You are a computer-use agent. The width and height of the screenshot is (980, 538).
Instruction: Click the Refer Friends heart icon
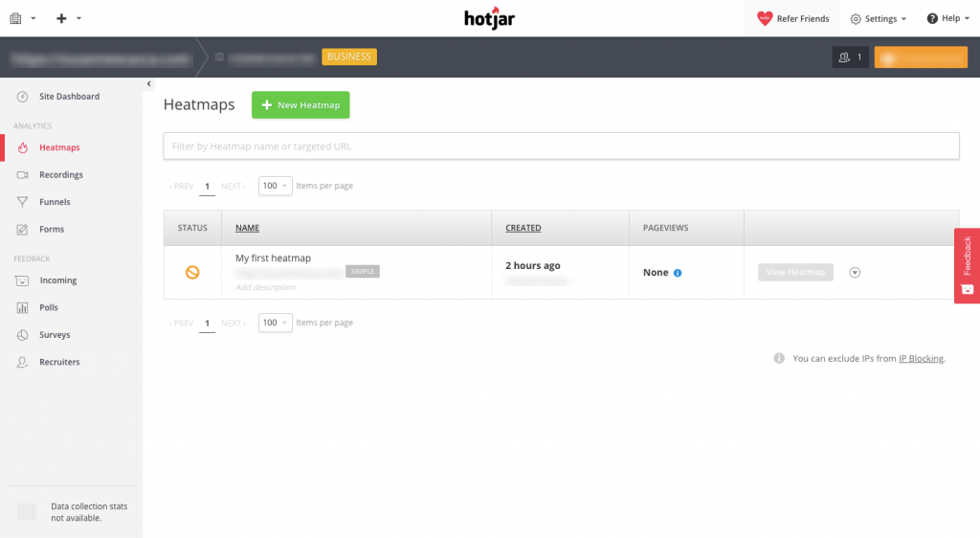(765, 18)
